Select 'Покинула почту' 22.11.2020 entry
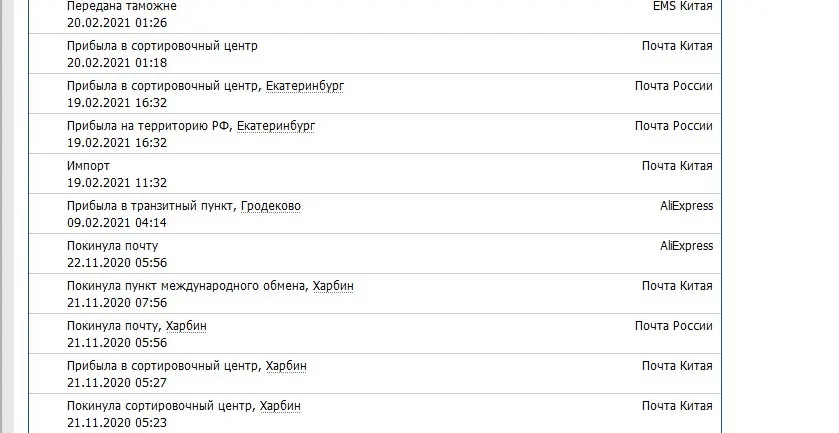The image size is (839, 433). point(112,246)
